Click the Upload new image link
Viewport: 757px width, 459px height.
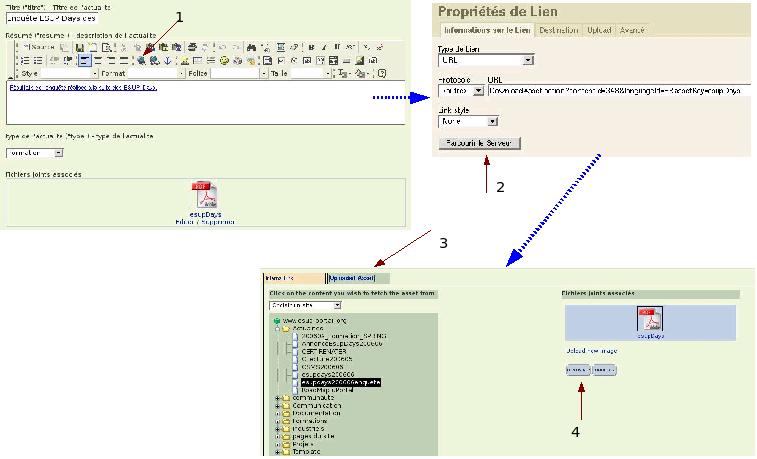click(588, 352)
